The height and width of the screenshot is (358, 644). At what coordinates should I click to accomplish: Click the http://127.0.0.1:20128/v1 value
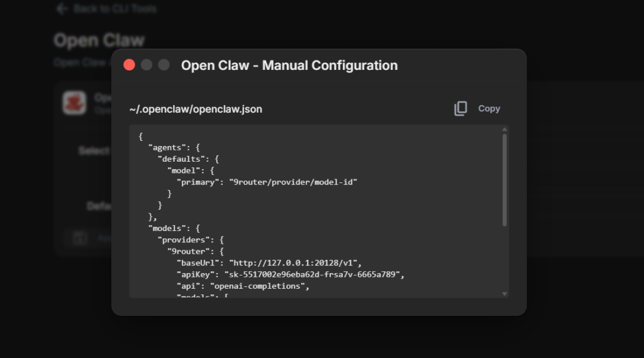pyautogui.click(x=293, y=262)
